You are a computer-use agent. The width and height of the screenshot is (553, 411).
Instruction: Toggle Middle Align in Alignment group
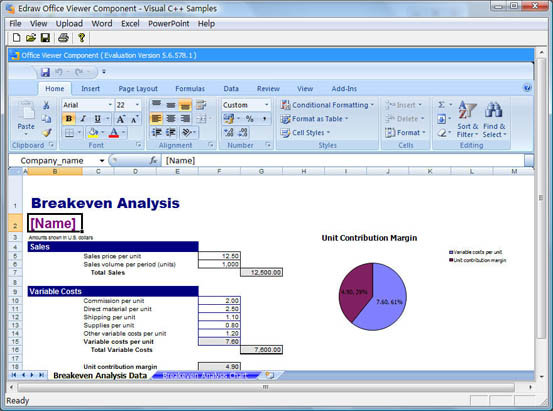click(x=171, y=104)
